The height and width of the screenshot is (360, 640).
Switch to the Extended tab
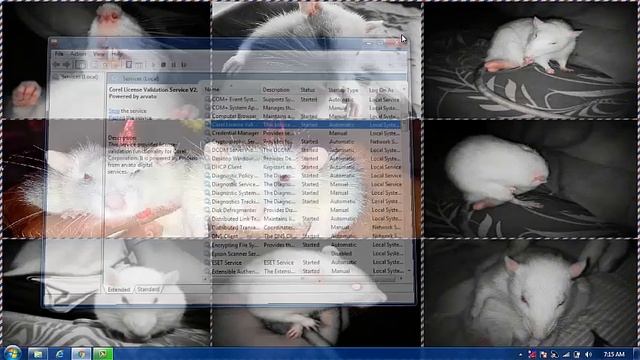coord(119,289)
